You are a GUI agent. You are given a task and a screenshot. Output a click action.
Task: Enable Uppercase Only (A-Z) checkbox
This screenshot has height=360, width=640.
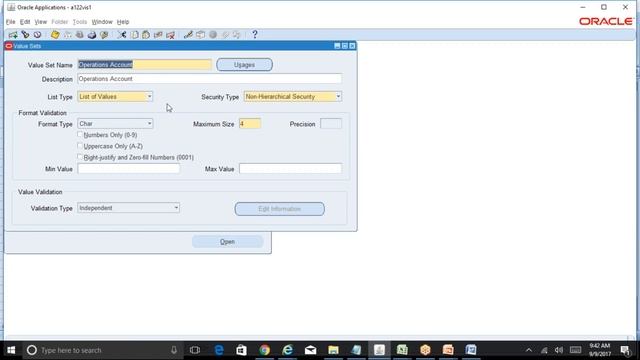80,146
